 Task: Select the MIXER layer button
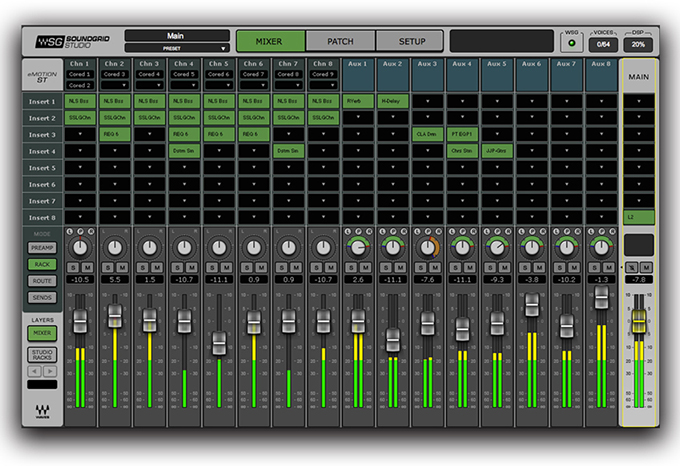(42, 333)
